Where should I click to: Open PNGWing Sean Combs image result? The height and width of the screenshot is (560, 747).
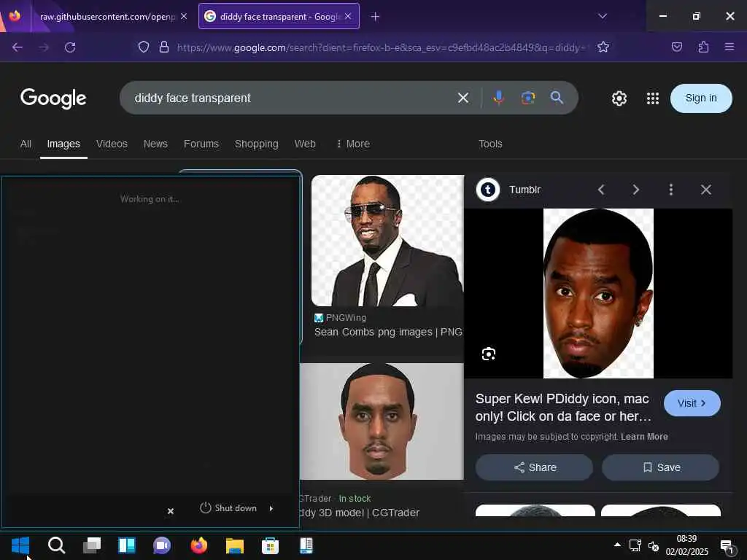point(387,241)
